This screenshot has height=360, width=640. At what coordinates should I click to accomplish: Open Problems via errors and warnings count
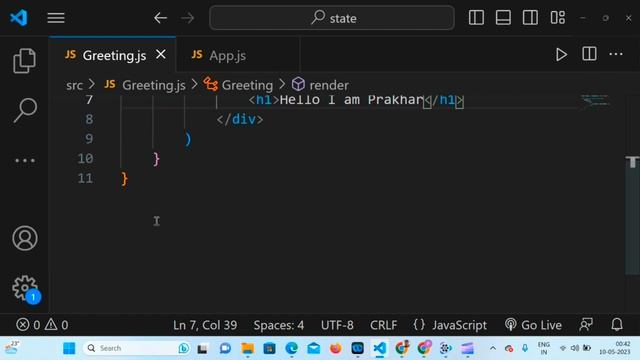click(42, 325)
